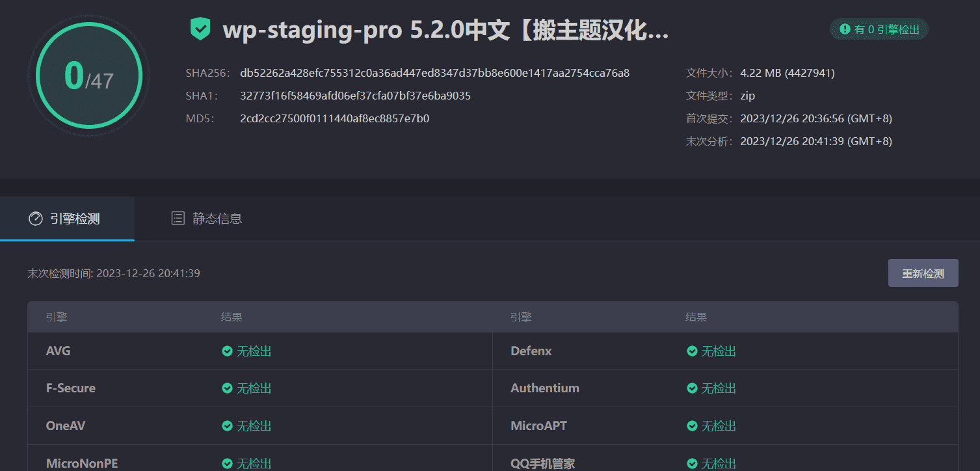Image resolution: width=980 pixels, height=471 pixels.
Task: Click the MicroAPT engine name
Action: coord(539,426)
